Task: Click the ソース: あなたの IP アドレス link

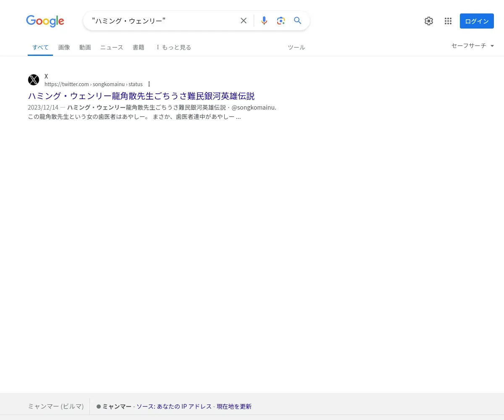Action: click(174, 407)
